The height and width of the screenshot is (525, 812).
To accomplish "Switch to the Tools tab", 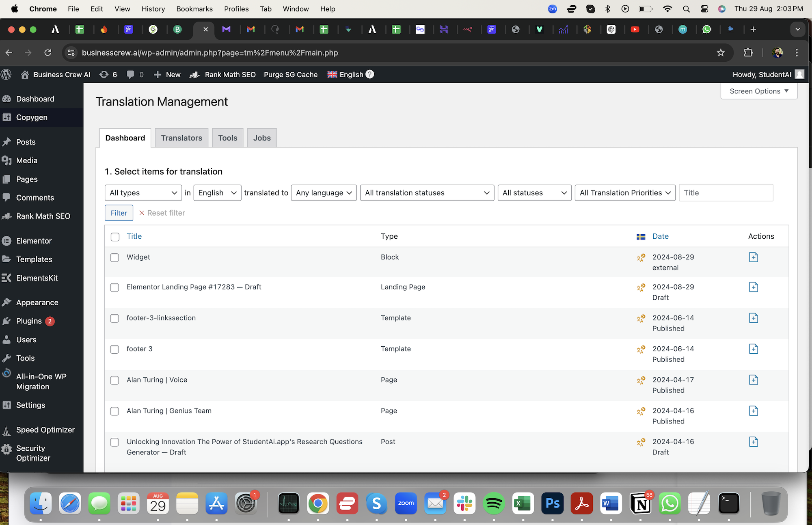I will tap(227, 138).
